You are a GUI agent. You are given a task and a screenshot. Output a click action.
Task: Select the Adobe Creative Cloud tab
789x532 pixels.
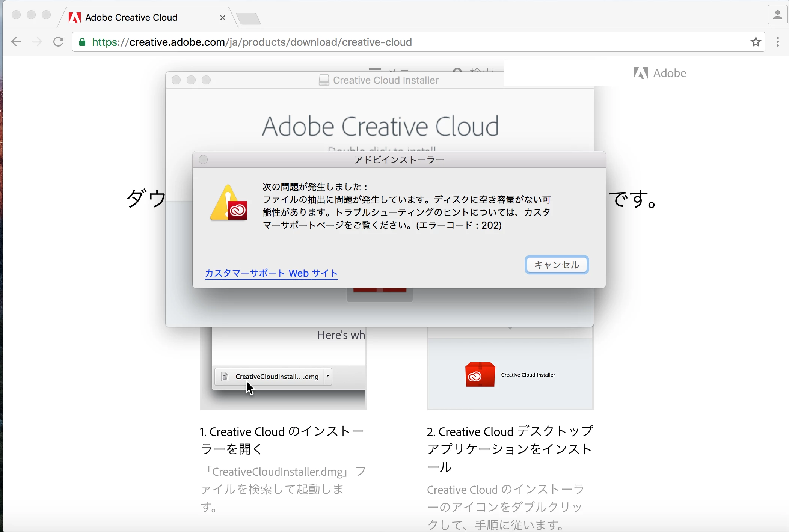point(131,18)
